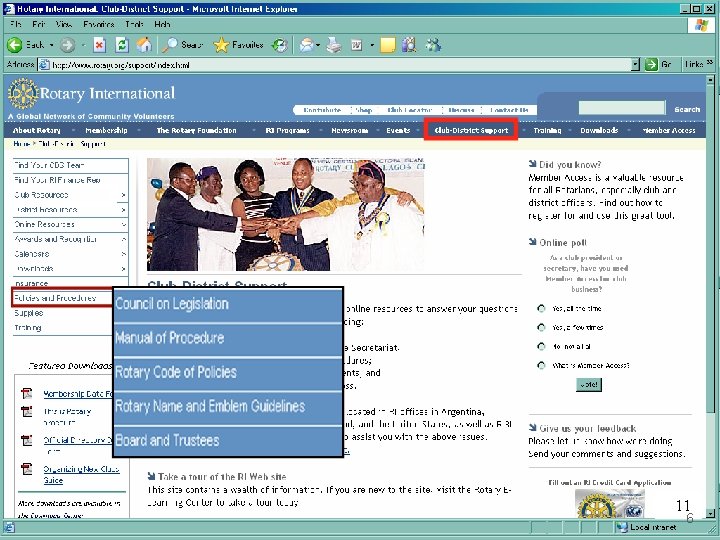Select Rotary Name and Emblem Guidelines
Image resolution: width=720 pixels, height=540 pixels.
point(228,406)
